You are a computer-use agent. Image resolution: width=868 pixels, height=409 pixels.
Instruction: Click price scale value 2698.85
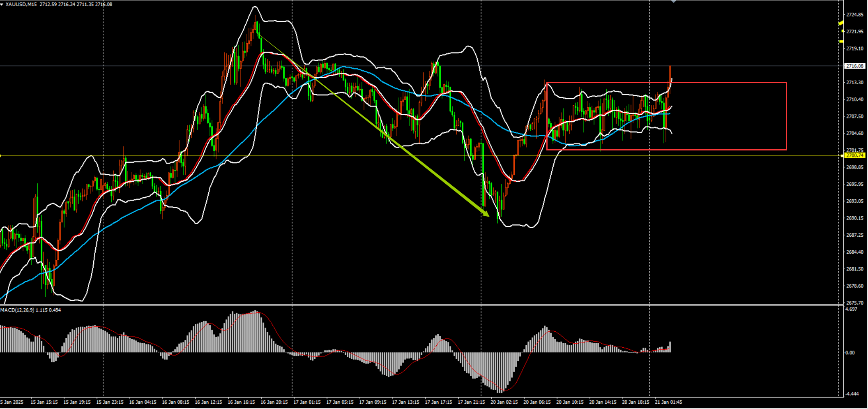click(x=854, y=167)
